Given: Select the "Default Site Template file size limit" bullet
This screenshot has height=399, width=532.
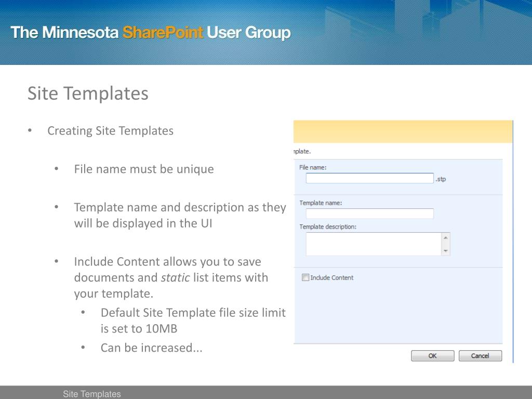Looking at the screenshot, I should click(x=193, y=321).
